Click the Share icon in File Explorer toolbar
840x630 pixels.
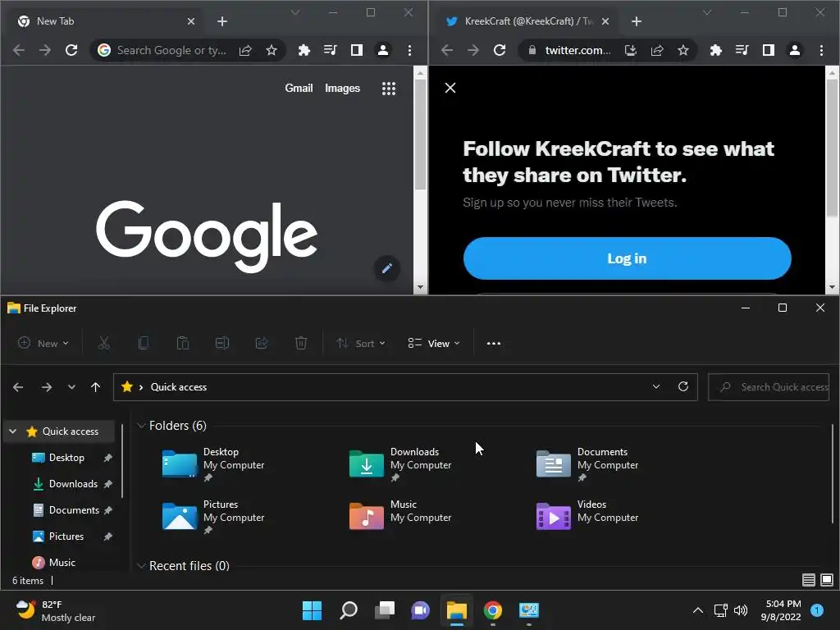click(262, 344)
